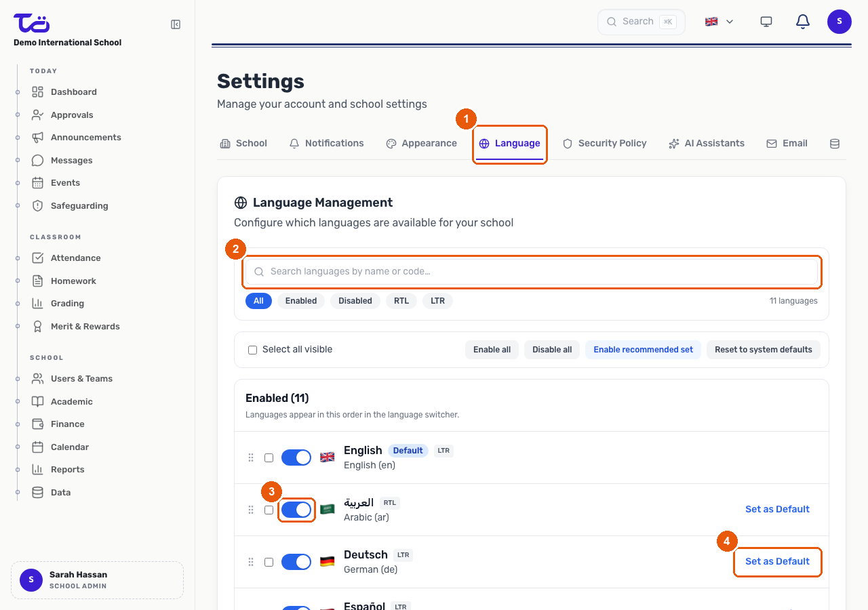Image resolution: width=868 pixels, height=610 pixels.
Task: Grab the drag handle for Arabic row
Action: coord(251,510)
